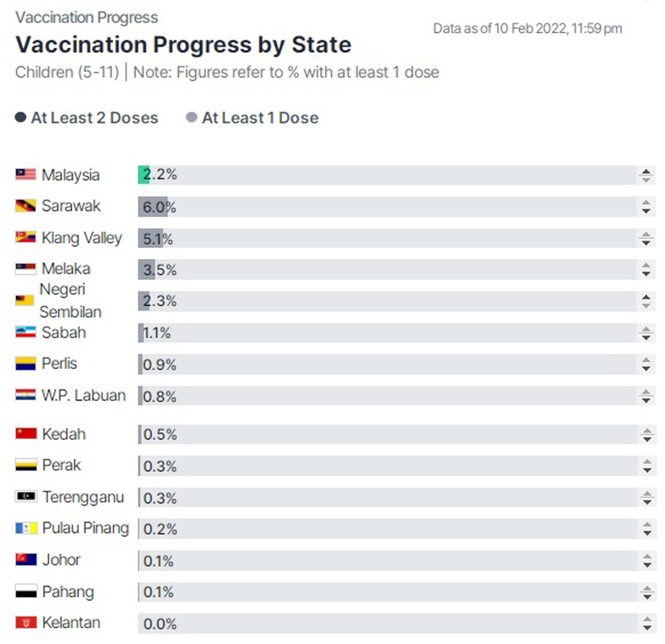Select the Negeri Sembilan state label
Screen dimensions: 665x644
tap(70, 301)
